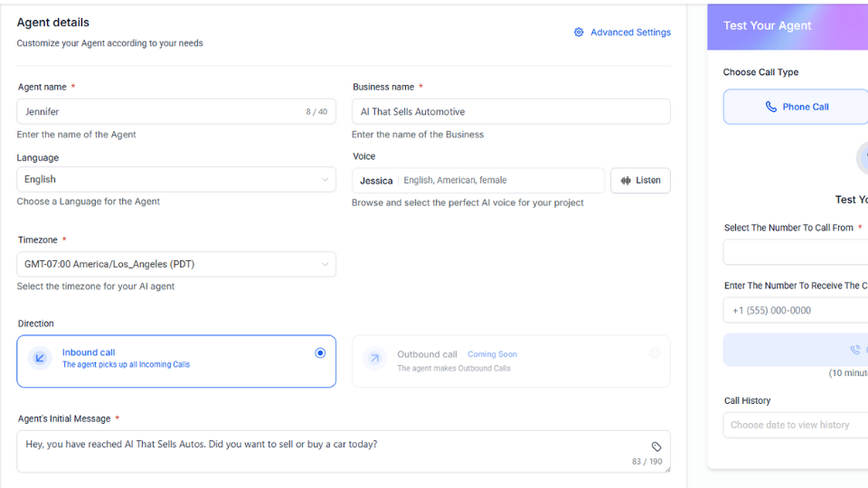Click 'The agent makes Outbound Calls' text
The height and width of the screenshot is (488, 868).
(x=453, y=369)
